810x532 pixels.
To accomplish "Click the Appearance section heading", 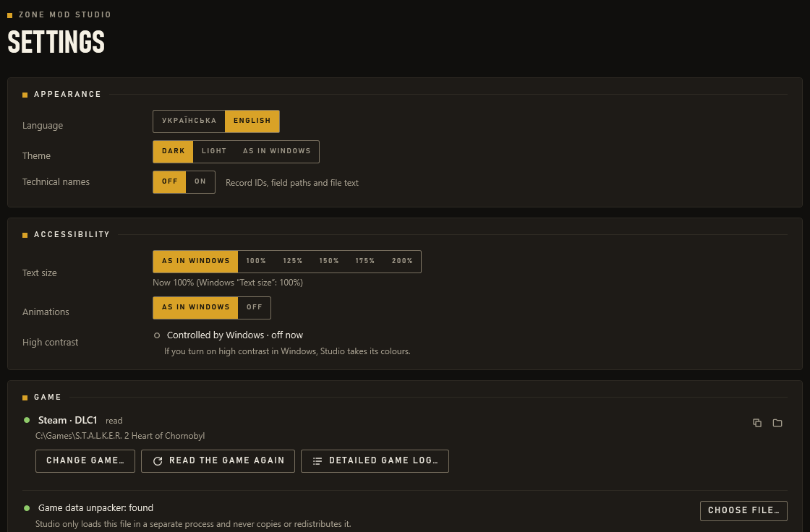I will pos(68,95).
